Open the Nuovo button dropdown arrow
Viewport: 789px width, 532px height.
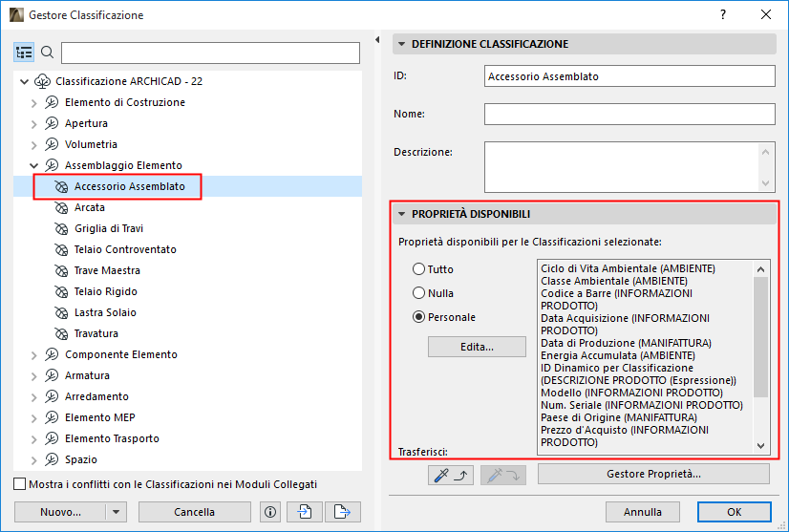[117, 512]
